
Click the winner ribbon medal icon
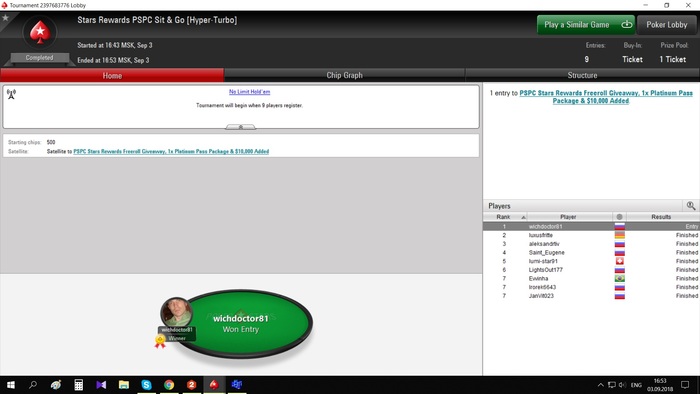point(160,342)
